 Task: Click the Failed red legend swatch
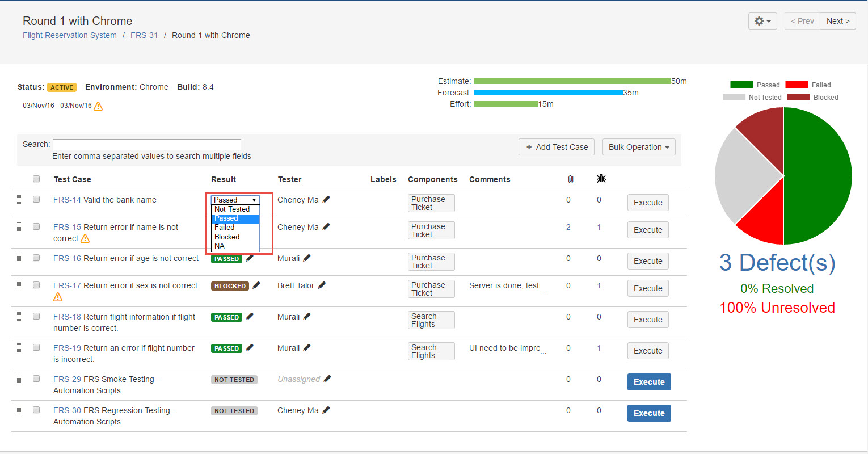(797, 85)
